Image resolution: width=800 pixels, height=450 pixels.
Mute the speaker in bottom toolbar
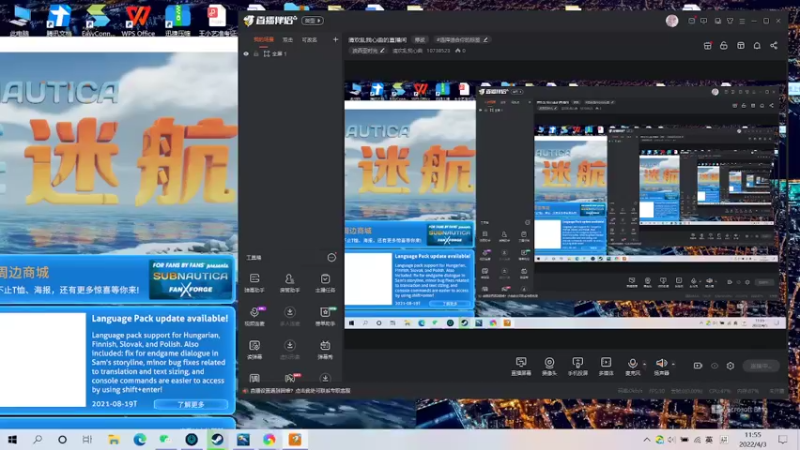[661, 365]
